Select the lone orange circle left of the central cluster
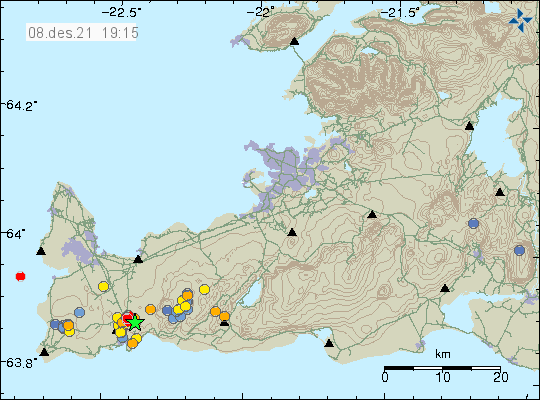The image size is (540, 400). point(150,309)
